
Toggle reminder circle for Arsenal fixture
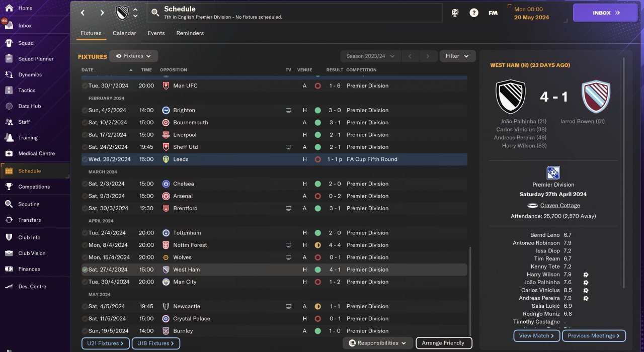85,196
